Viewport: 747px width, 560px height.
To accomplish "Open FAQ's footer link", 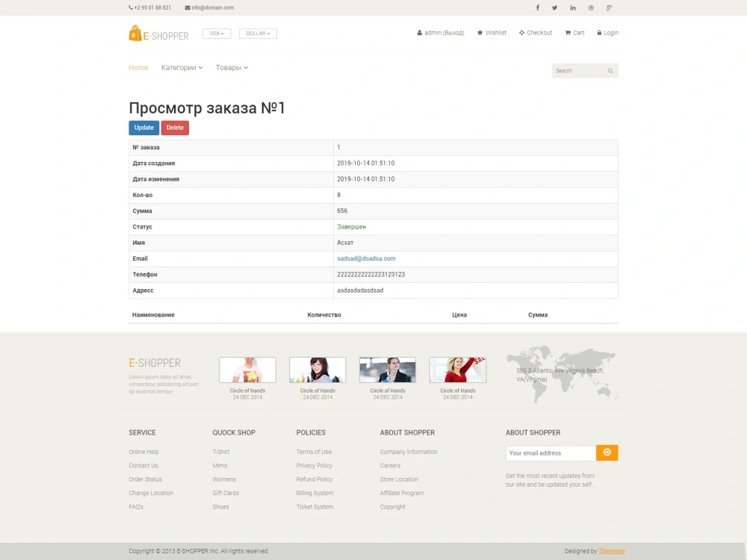I will (136, 507).
